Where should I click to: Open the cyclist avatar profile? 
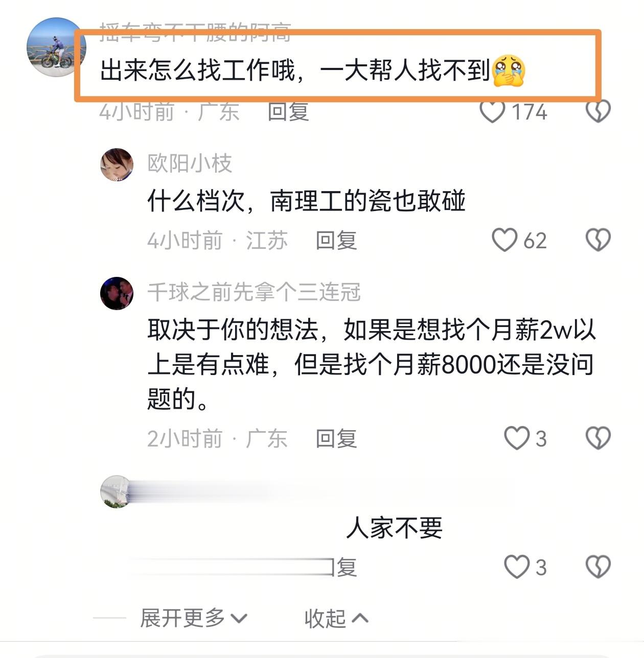coord(56,47)
